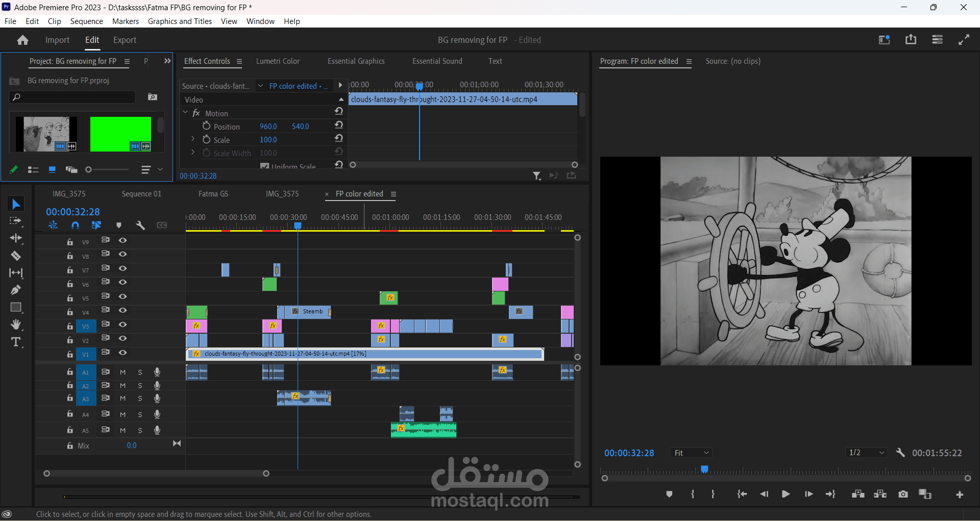Open the Sequence menu
The image size is (980, 521).
(87, 21)
